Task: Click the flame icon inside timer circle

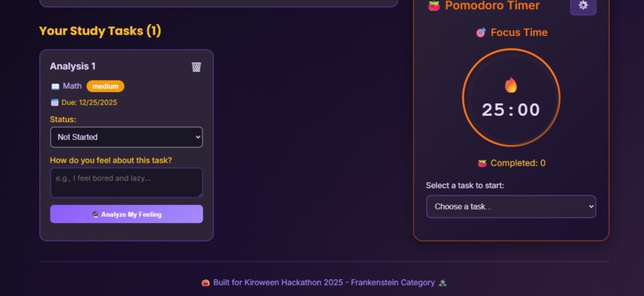Action: click(x=511, y=85)
